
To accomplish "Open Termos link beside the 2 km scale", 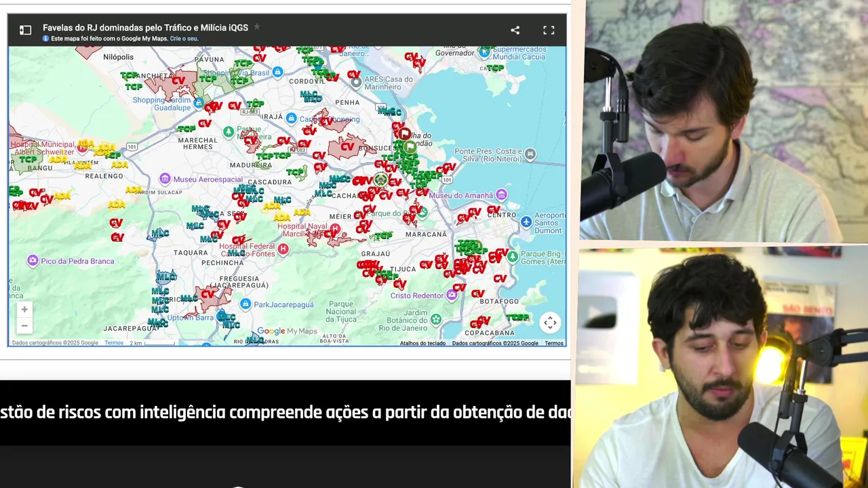I will [x=114, y=343].
